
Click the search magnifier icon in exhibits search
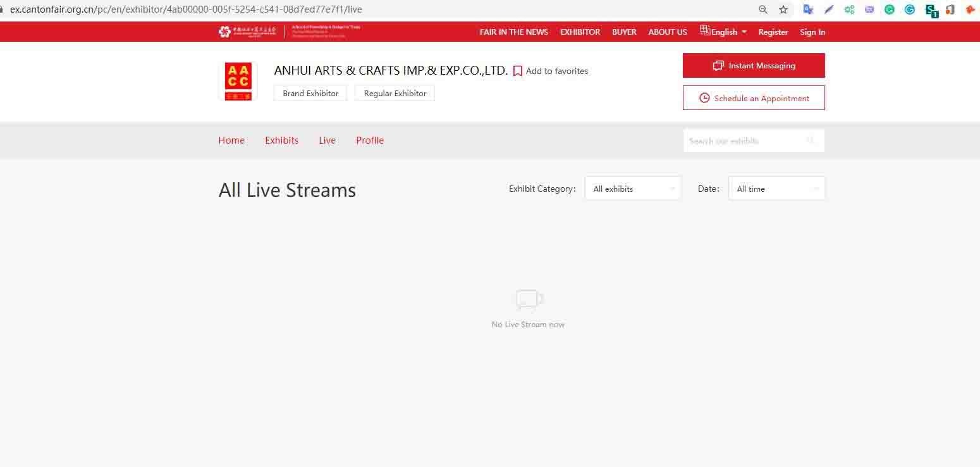click(x=811, y=140)
